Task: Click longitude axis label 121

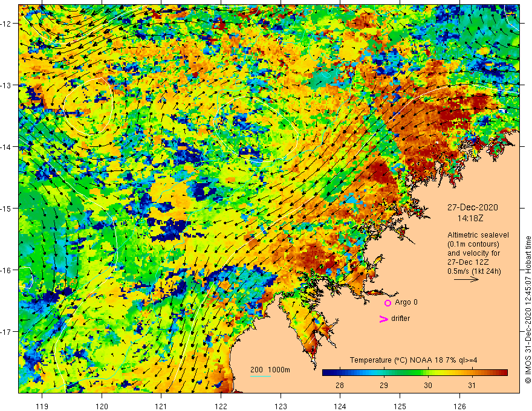Action: pyautogui.click(x=161, y=406)
